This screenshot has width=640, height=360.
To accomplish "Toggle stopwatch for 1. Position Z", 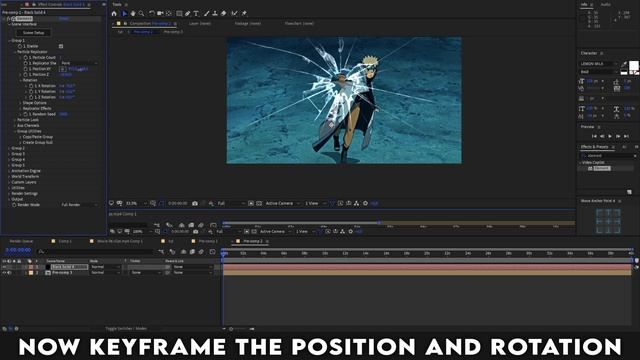I will tap(25, 75).
